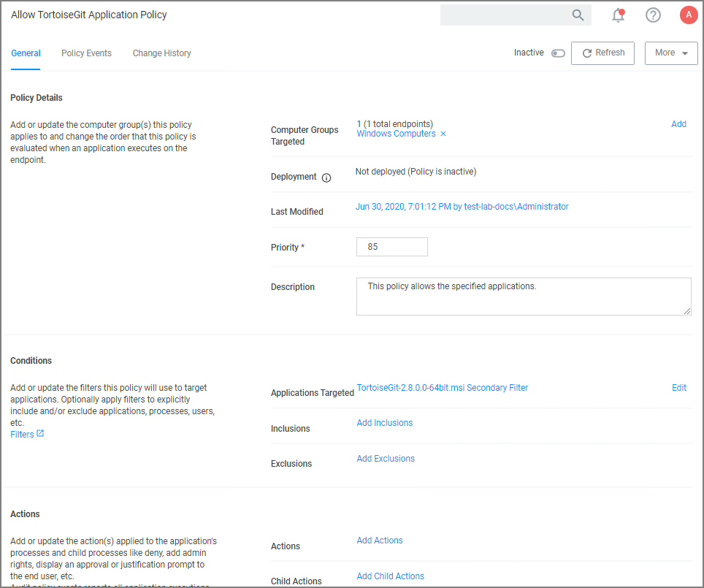Open the help question mark icon
The height and width of the screenshot is (588, 704).
click(653, 15)
